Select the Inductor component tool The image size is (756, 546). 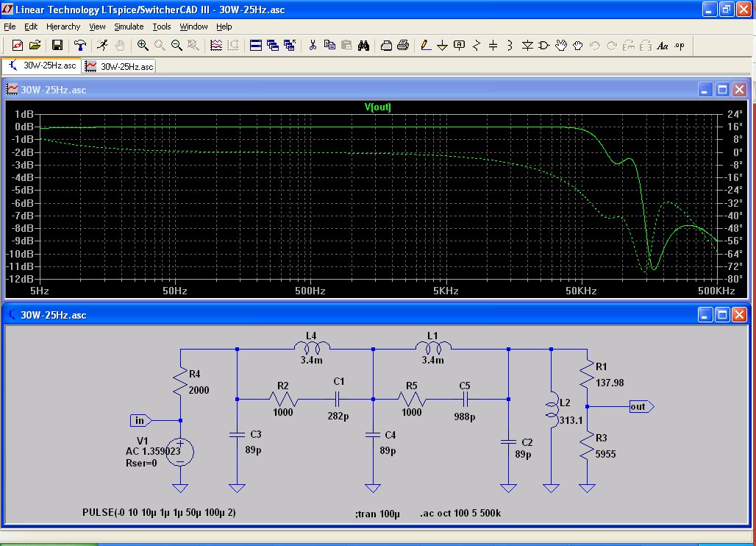[510, 45]
